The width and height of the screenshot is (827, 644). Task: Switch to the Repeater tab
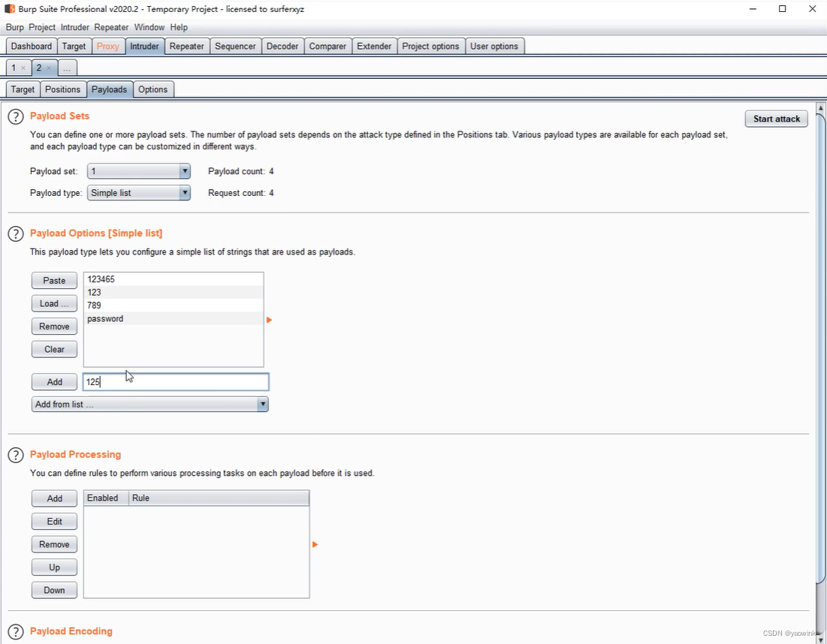pyautogui.click(x=187, y=47)
